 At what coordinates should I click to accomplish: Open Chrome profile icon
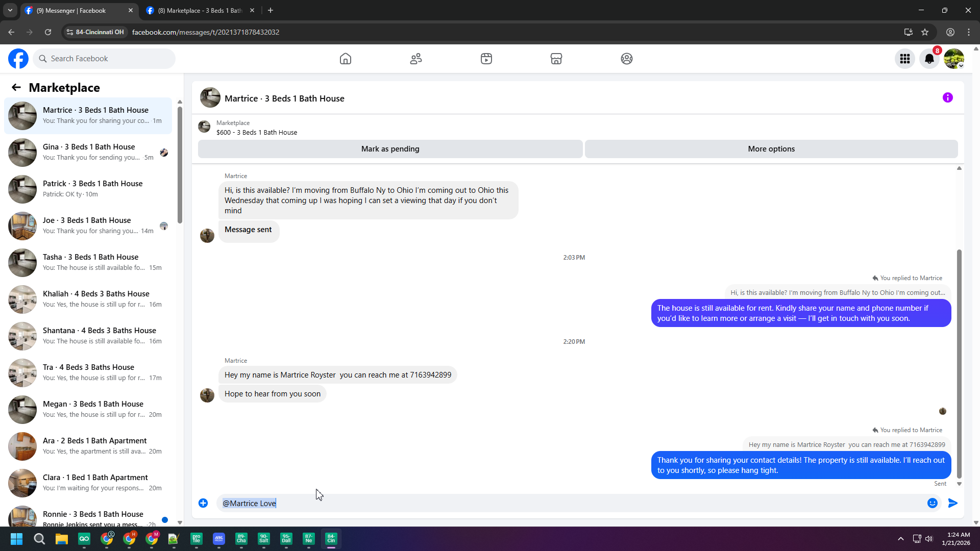point(950,32)
